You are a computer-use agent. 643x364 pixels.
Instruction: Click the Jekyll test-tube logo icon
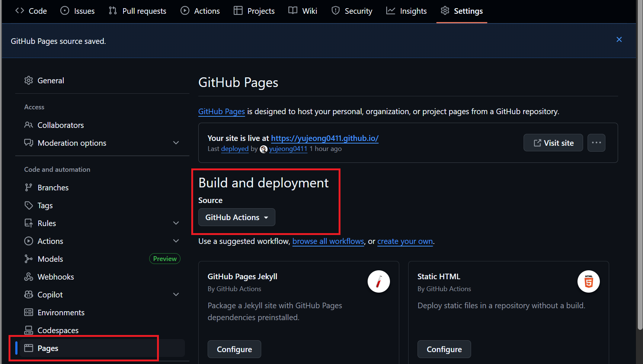[x=379, y=281]
